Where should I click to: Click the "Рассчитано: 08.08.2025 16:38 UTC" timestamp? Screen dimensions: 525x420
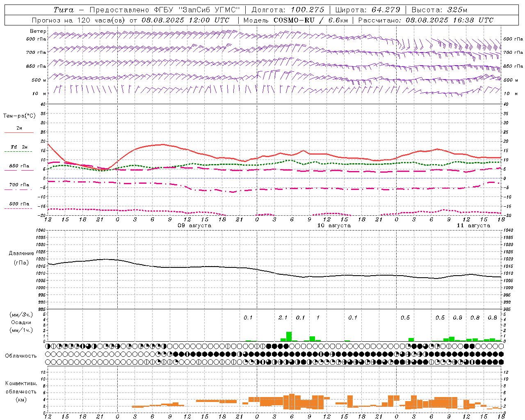click(426, 20)
